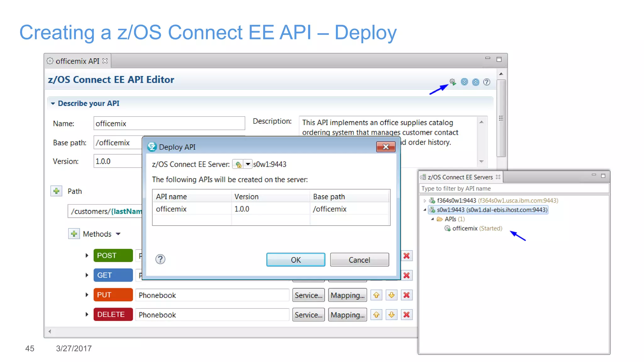Expand the f364s0w1:9443 server node
This screenshot has width=644, height=362.
(425, 200)
